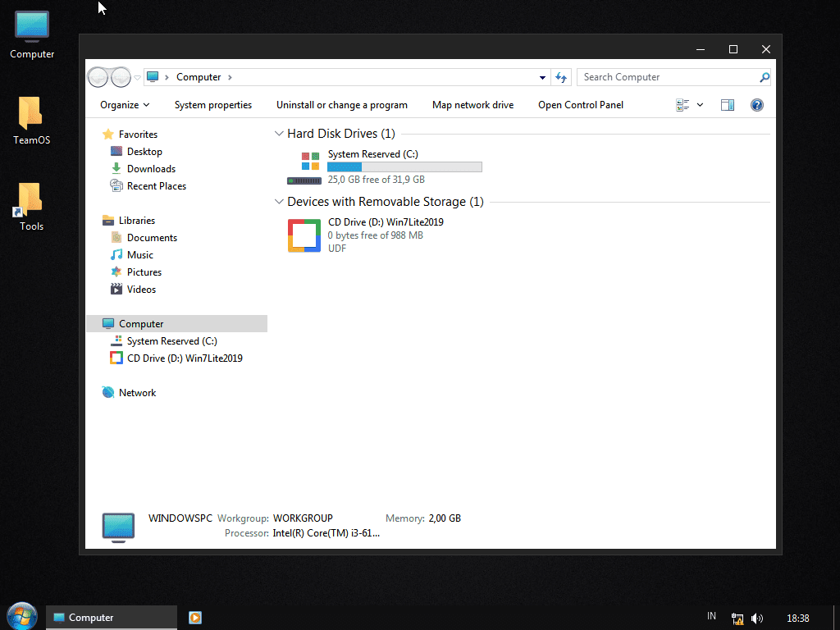Open the speaker volume in the tray

click(756, 618)
